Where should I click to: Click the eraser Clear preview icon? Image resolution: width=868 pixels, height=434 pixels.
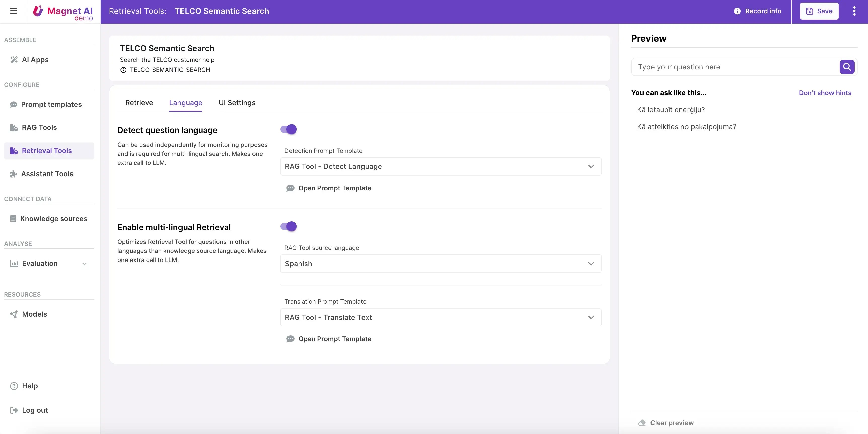[x=642, y=423]
